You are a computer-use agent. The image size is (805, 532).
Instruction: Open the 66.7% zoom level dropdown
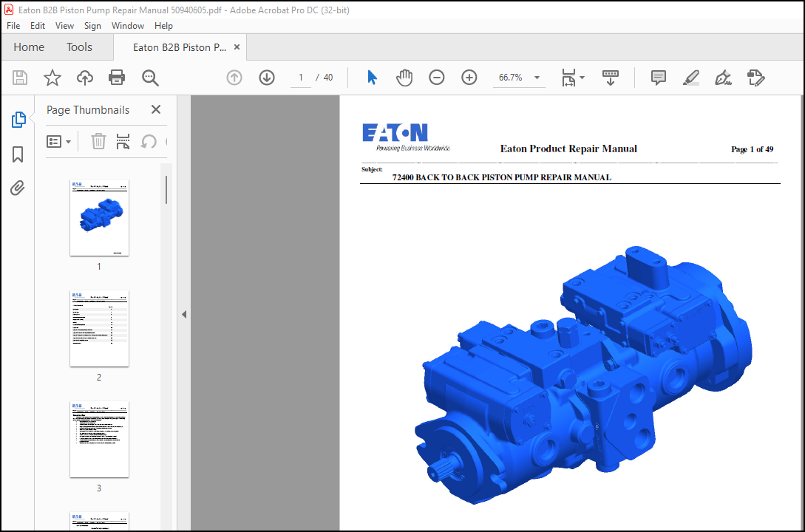(519, 78)
